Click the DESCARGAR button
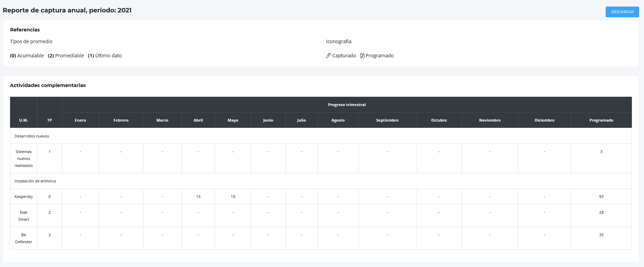644x267 pixels. click(x=622, y=12)
